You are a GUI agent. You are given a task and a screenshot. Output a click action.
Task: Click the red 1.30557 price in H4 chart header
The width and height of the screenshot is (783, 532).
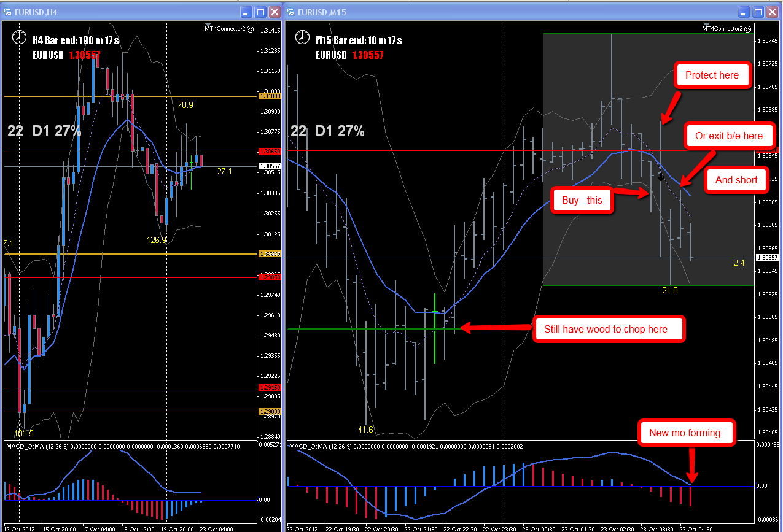tap(85, 55)
